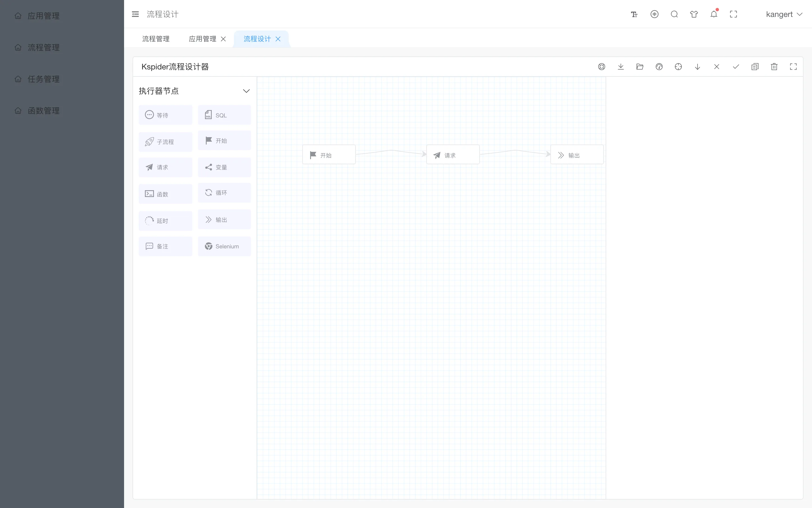The image size is (812, 508).
Task: Switch to the 应用管理 tab
Action: (x=202, y=39)
